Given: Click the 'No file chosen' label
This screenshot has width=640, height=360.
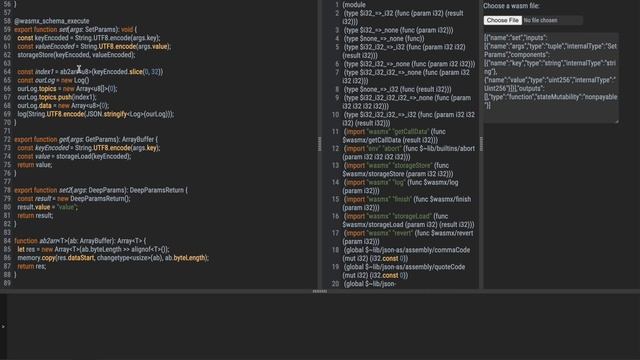Looking at the screenshot, I should coord(540,20).
